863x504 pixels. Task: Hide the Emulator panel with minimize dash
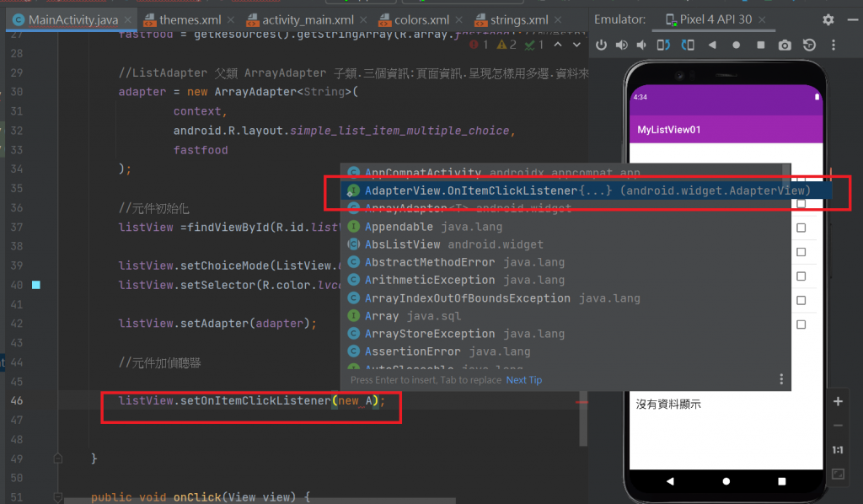coord(853,20)
